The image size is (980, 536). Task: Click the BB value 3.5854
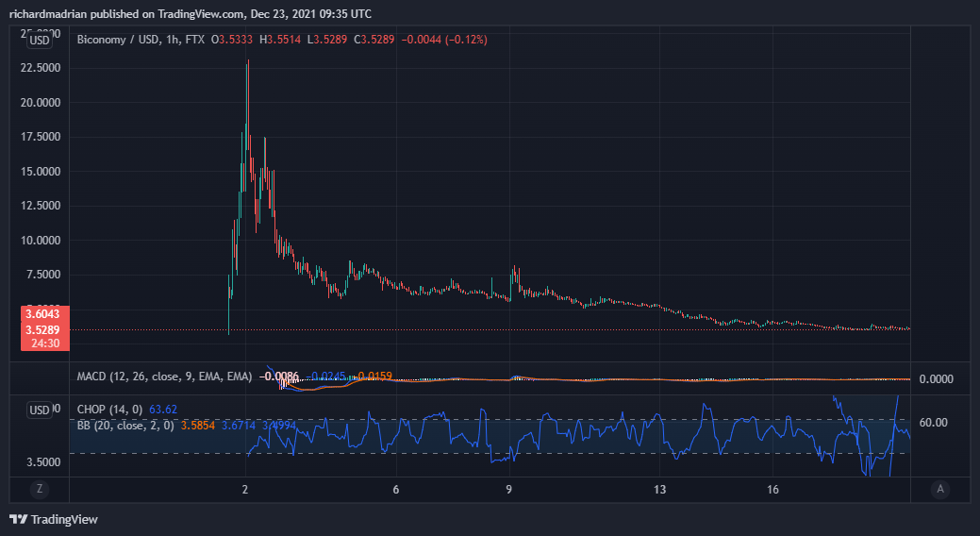[x=198, y=426]
